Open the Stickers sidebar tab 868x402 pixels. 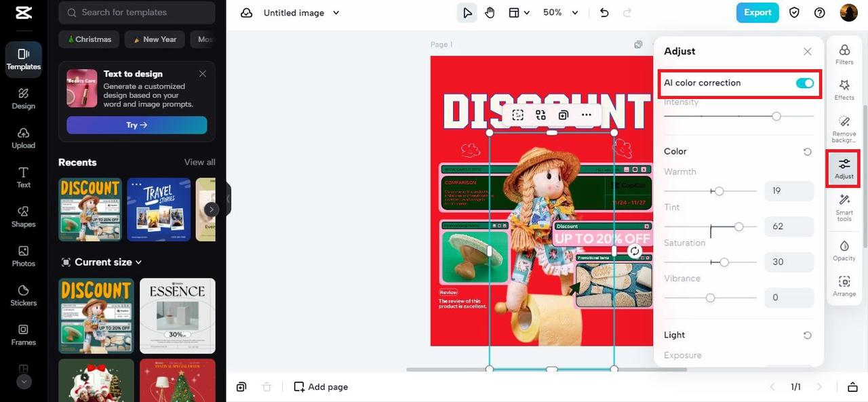click(x=24, y=295)
